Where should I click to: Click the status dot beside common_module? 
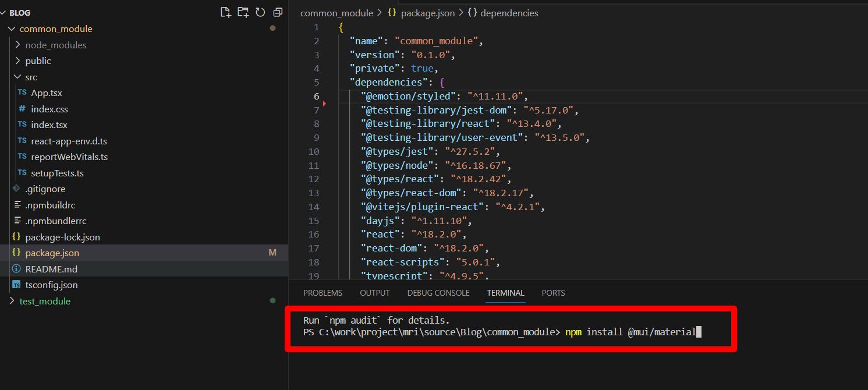click(272, 29)
